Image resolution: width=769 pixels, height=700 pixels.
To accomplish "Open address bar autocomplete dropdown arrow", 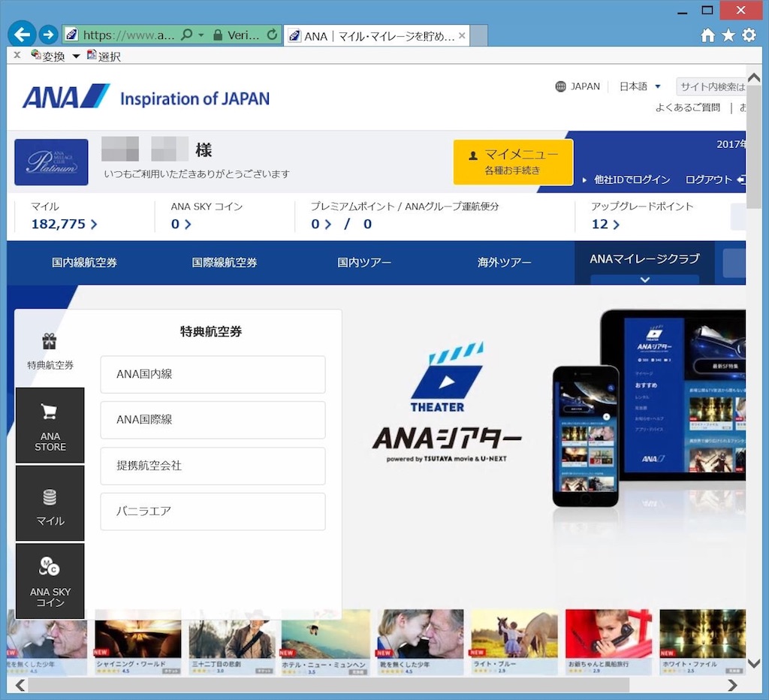I will [x=201, y=35].
